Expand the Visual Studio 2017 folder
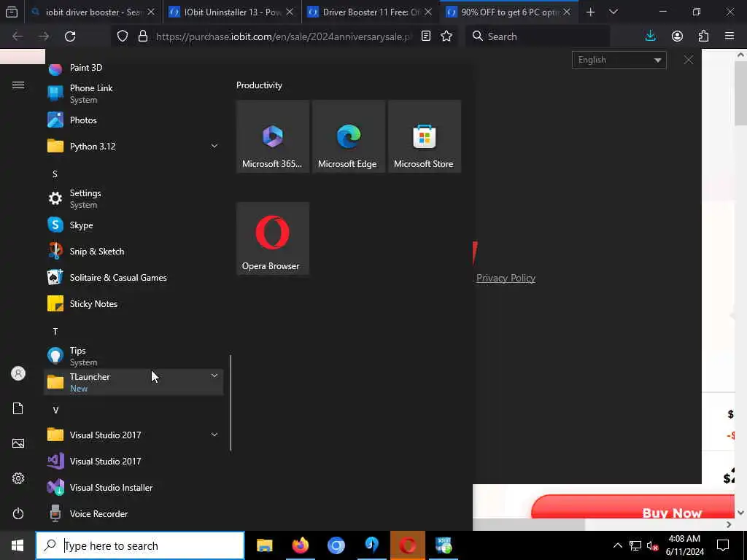 pyautogui.click(x=133, y=435)
